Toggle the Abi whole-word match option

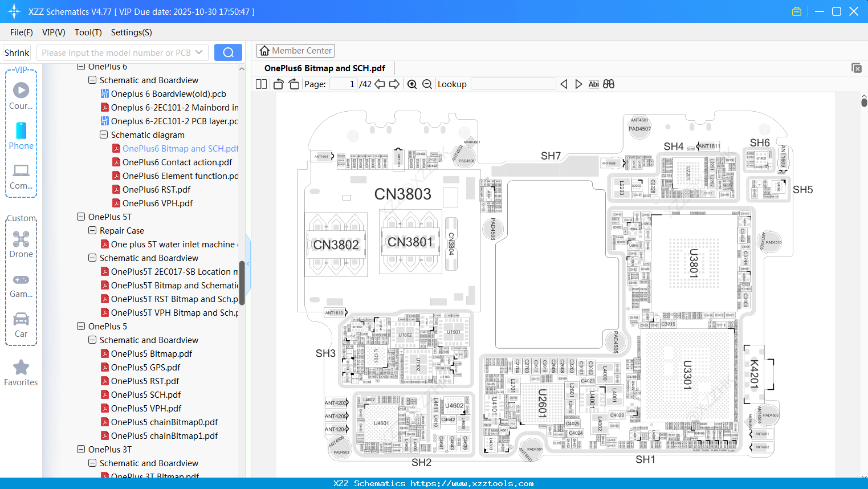click(593, 84)
